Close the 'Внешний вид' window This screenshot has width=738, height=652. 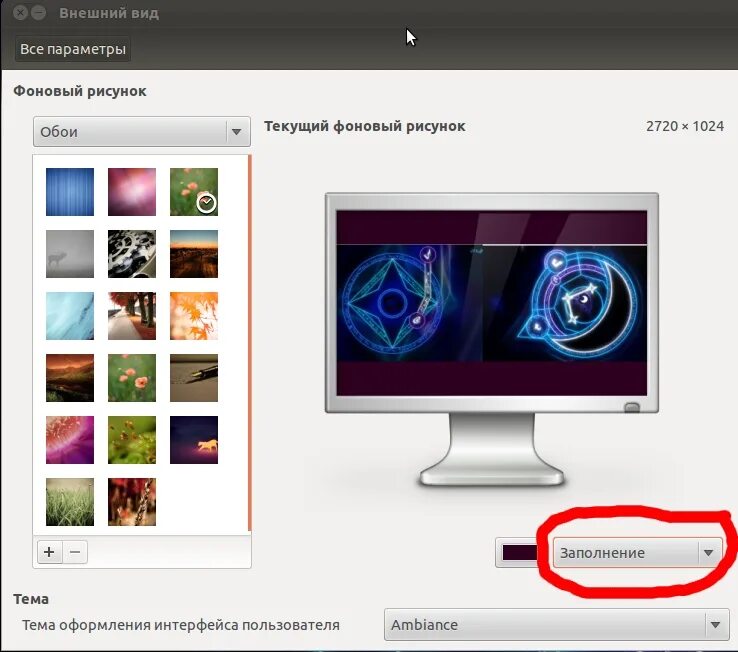pos(21,13)
